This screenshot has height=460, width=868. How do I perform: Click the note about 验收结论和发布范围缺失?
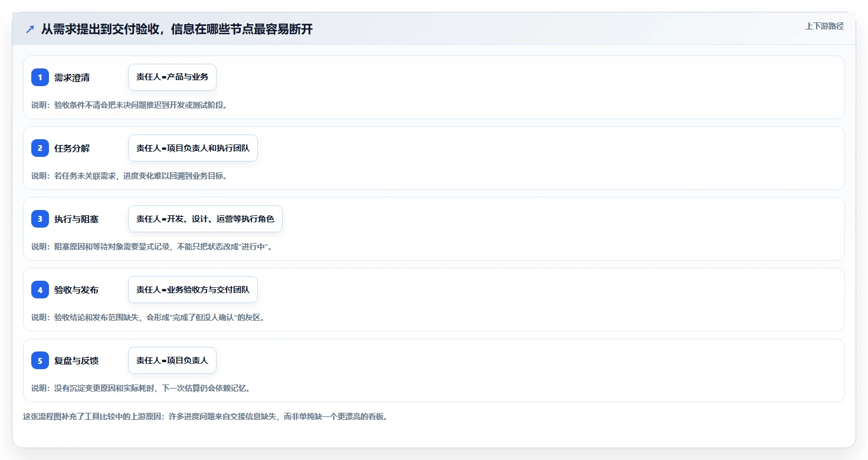pos(148,317)
